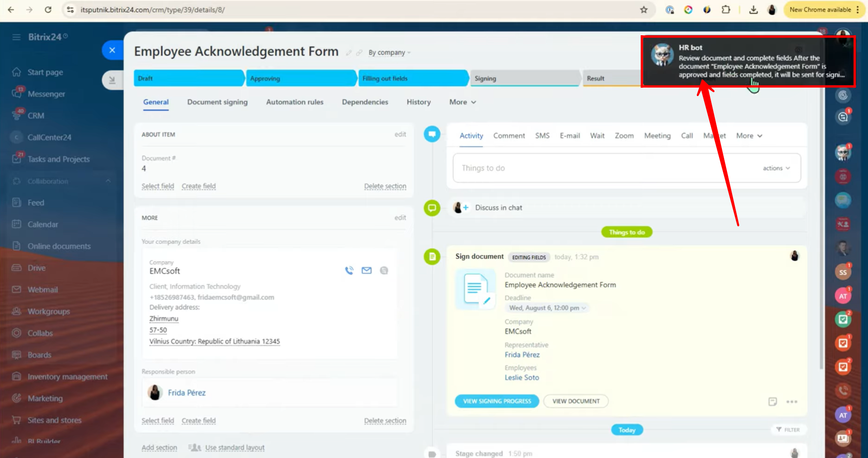Image resolution: width=868 pixels, height=458 pixels.
Task: Collapse the Collaboration sidebar group
Action: point(108,181)
